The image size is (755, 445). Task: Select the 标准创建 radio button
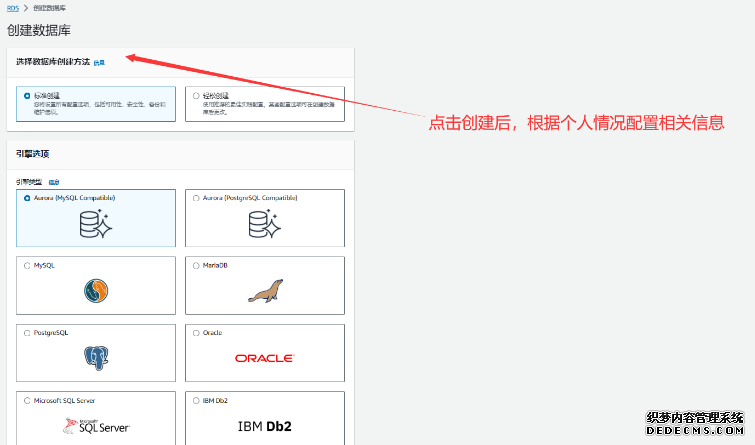click(x=26, y=96)
